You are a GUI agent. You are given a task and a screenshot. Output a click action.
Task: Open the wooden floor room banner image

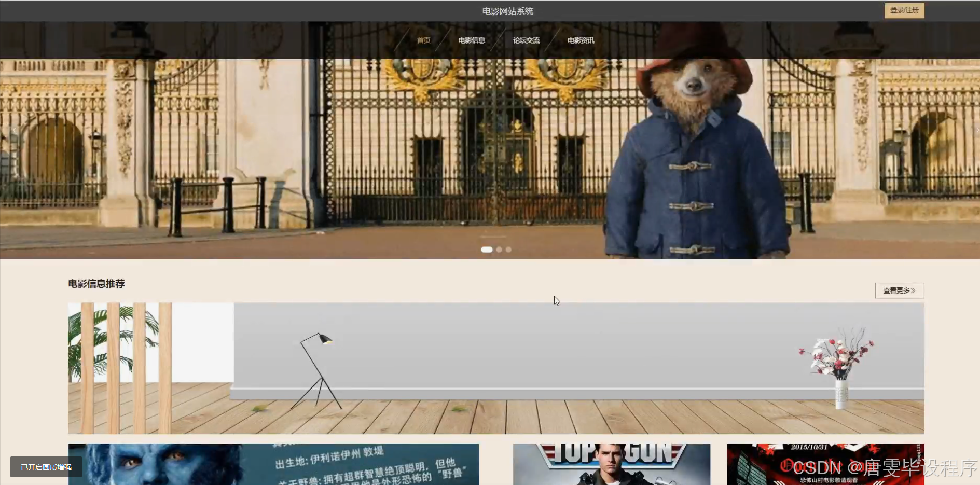(496, 368)
